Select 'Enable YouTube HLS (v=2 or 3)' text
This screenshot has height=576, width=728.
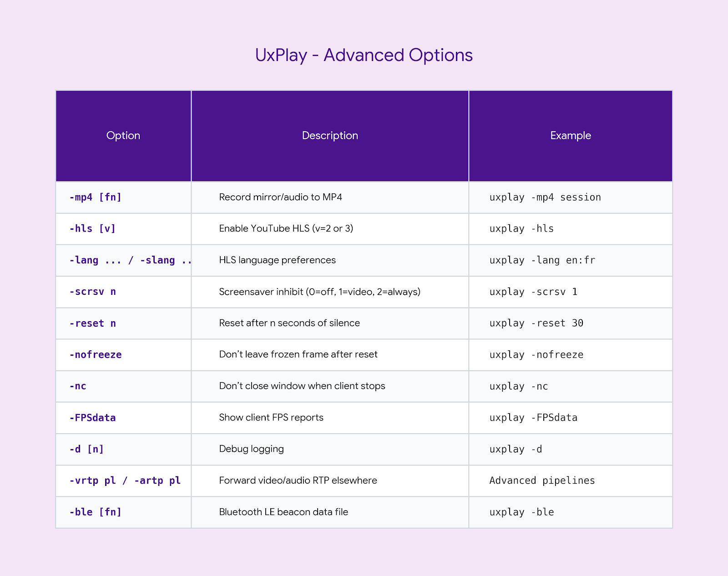(x=286, y=228)
